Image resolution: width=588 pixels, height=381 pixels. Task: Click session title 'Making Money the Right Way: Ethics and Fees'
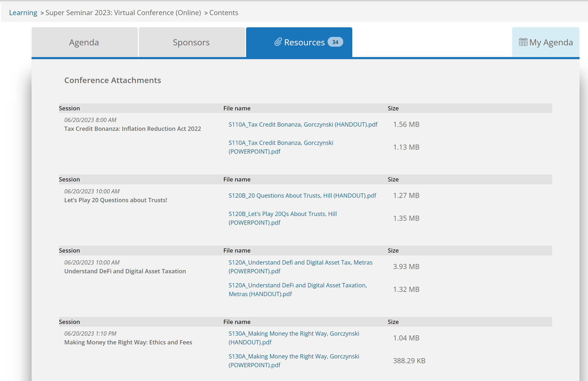coord(128,342)
